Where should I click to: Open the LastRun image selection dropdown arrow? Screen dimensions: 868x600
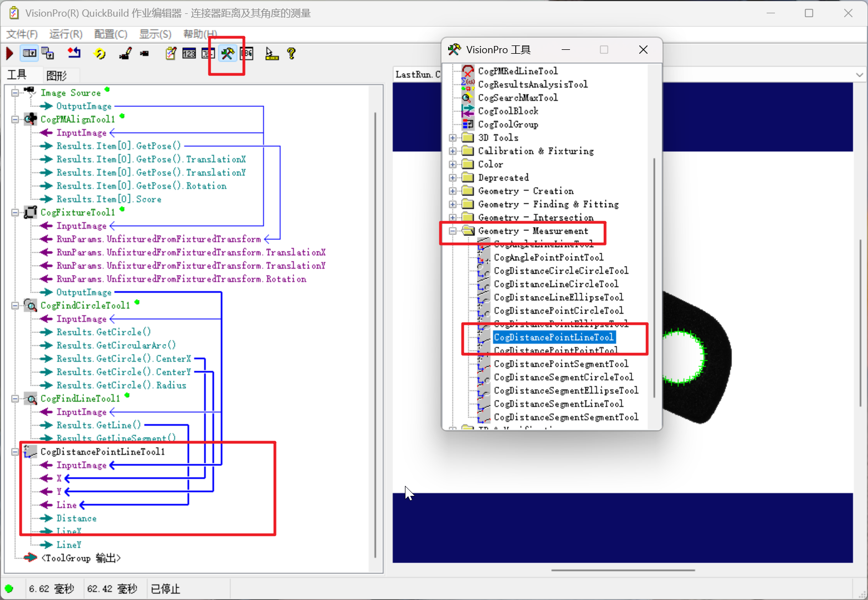[x=859, y=74]
